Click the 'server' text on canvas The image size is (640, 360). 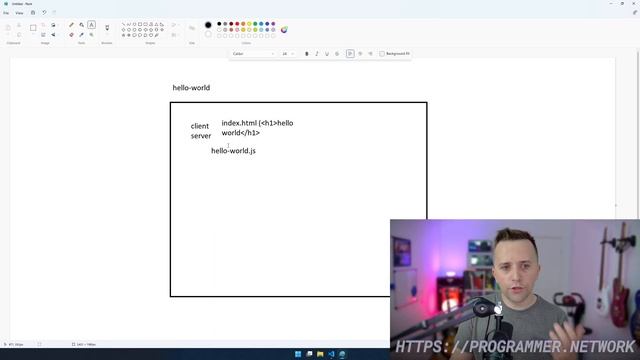click(x=201, y=136)
